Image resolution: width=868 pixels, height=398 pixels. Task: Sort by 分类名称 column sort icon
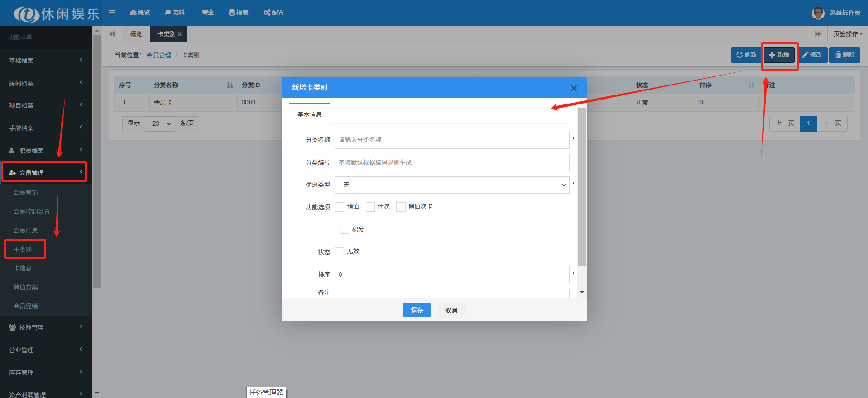(230, 85)
